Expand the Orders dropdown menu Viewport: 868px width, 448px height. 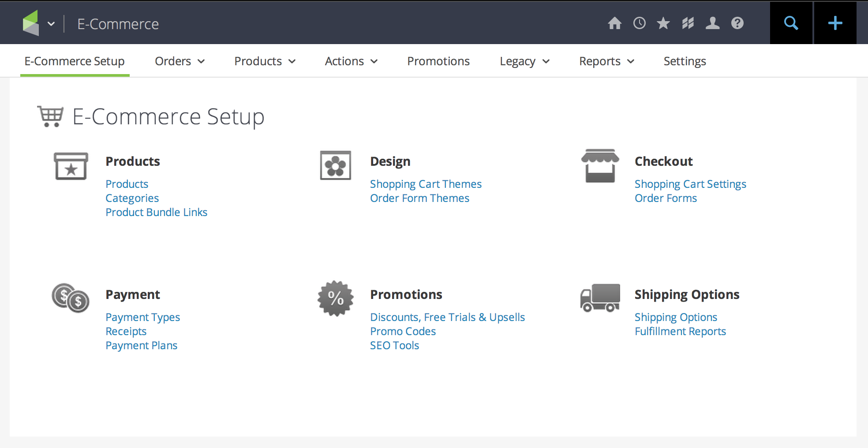[x=180, y=61]
